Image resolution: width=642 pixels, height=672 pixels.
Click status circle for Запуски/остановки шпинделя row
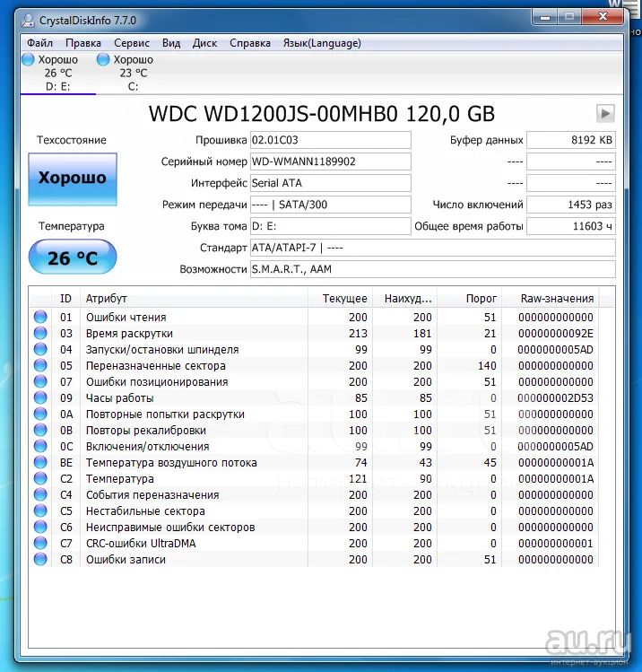coord(40,349)
